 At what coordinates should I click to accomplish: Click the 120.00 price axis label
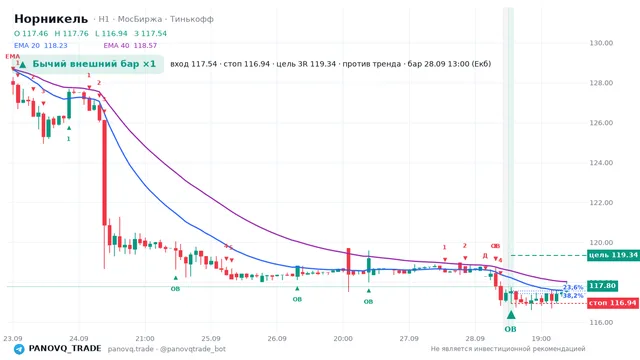tap(601, 242)
